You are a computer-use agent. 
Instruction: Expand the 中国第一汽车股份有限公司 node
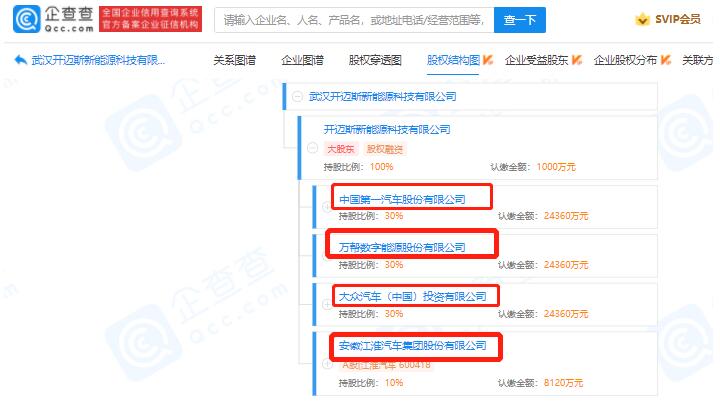click(x=327, y=207)
